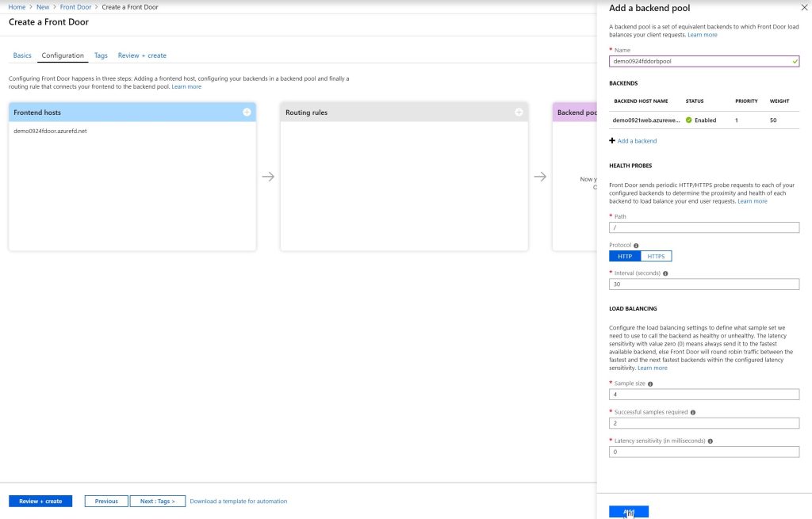Click the Status column header
812x519 pixels.
695,101
